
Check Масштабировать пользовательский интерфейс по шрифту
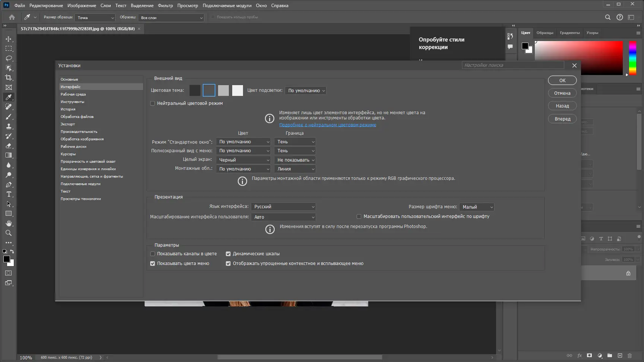click(359, 216)
